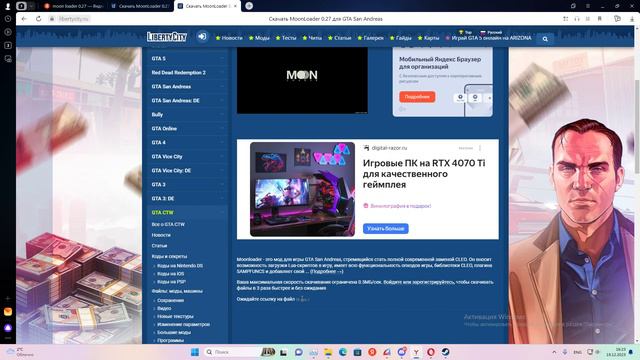
Task: Click the orange 'Подробнее' ad button
Action: [x=417, y=97]
